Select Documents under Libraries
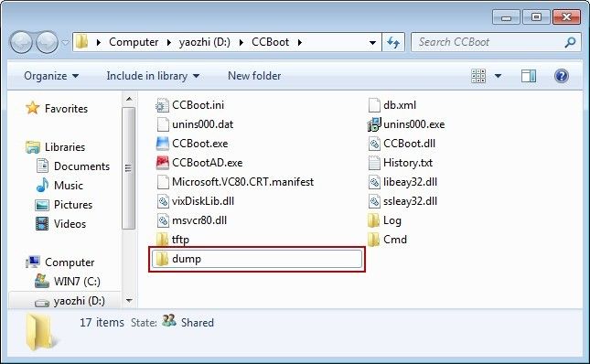The image size is (590, 364). 81,166
